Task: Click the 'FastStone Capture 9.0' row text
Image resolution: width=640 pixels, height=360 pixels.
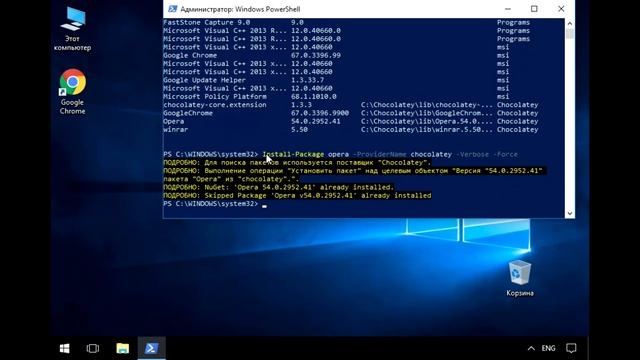Action: click(207, 22)
